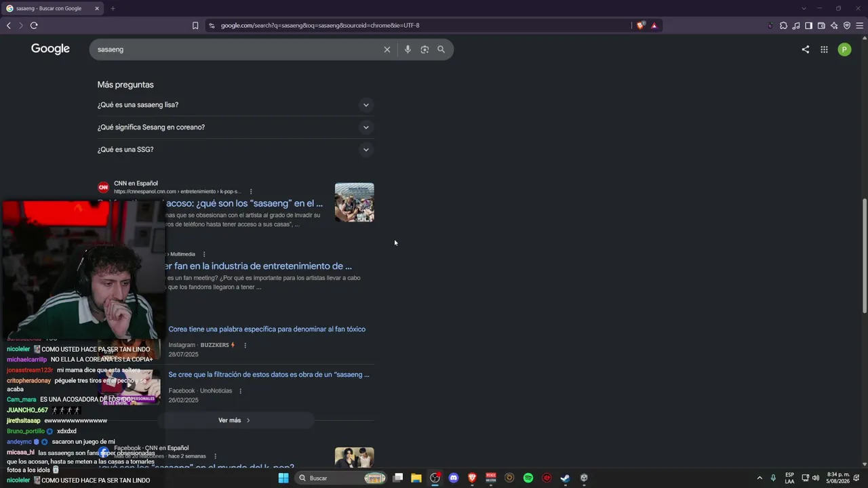Open the system volume speaker icon
Viewport: 868px width, 488px height.
816,478
